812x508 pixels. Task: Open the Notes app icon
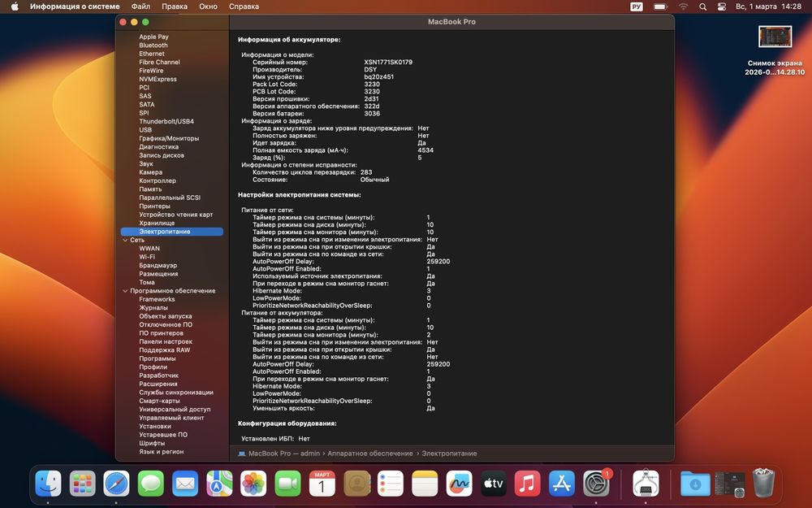click(x=425, y=484)
